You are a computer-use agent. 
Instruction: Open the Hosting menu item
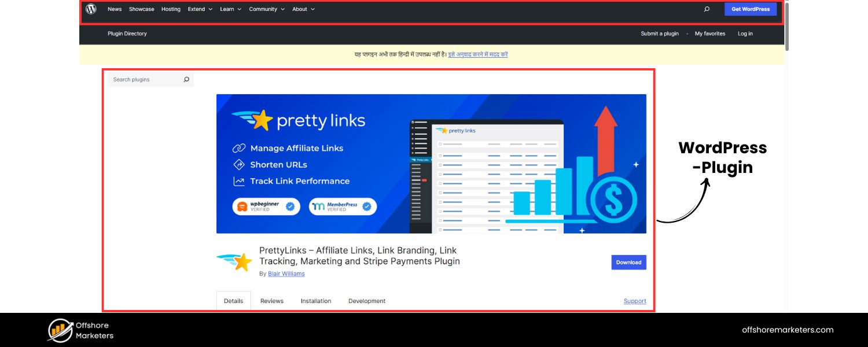[x=171, y=9]
